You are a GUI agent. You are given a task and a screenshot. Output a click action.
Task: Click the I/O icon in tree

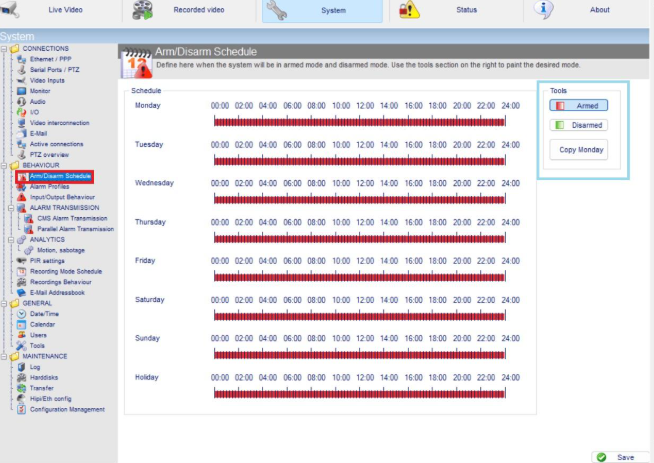(x=21, y=112)
